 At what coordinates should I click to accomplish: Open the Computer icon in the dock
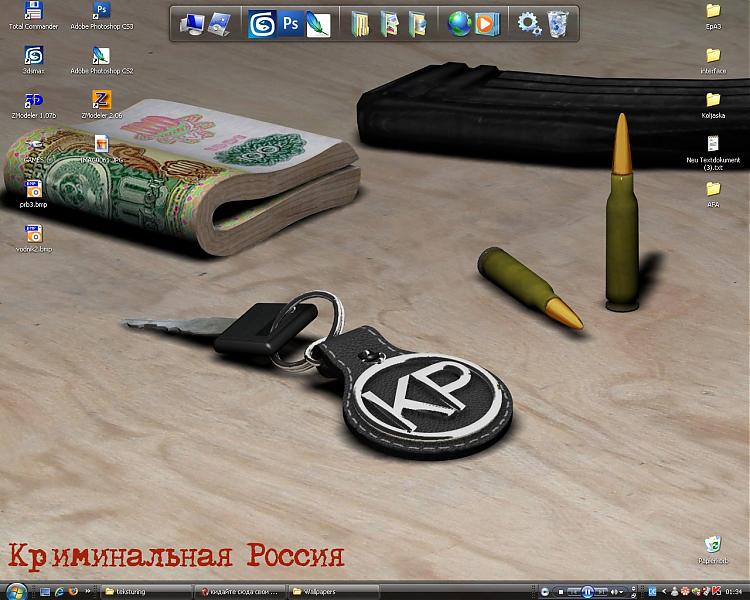[193, 23]
